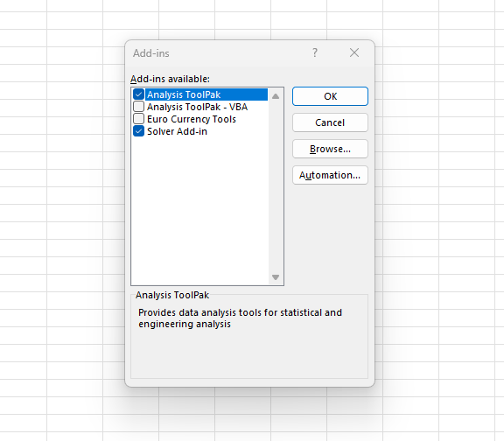The image size is (504, 441).
Task: Select the Solver Add-in row text
Action: [x=177, y=131]
